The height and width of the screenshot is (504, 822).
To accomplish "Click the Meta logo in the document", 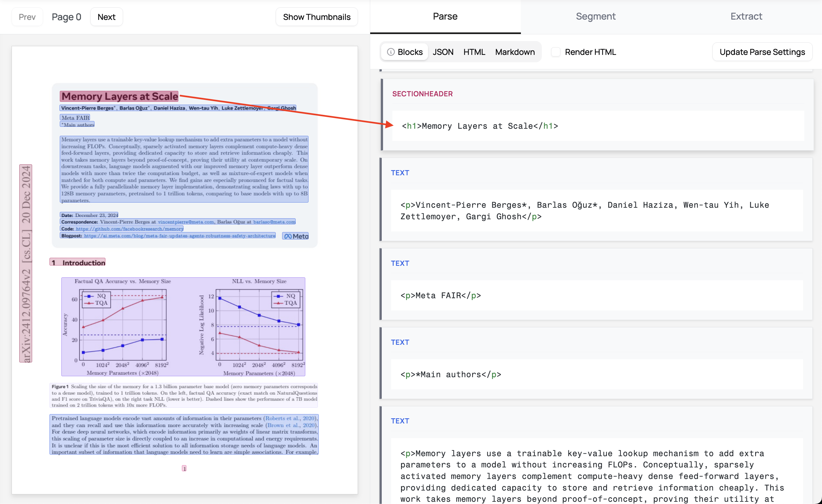I will [x=295, y=236].
